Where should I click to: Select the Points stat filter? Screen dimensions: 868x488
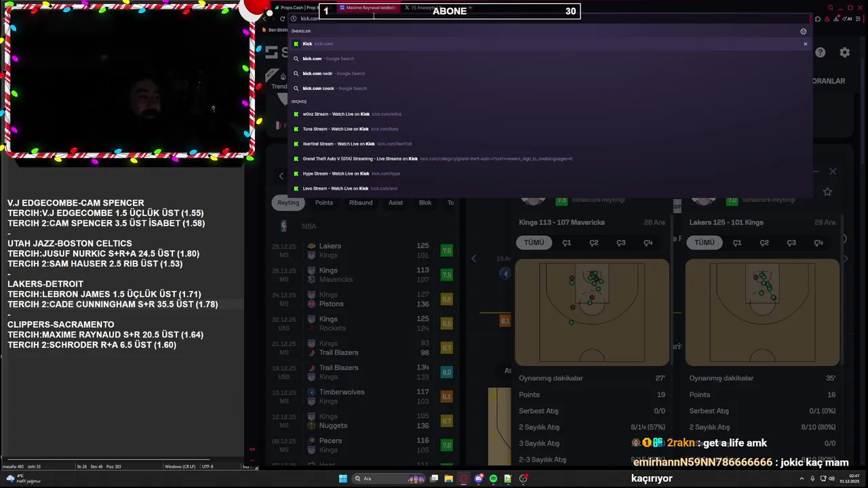(324, 203)
